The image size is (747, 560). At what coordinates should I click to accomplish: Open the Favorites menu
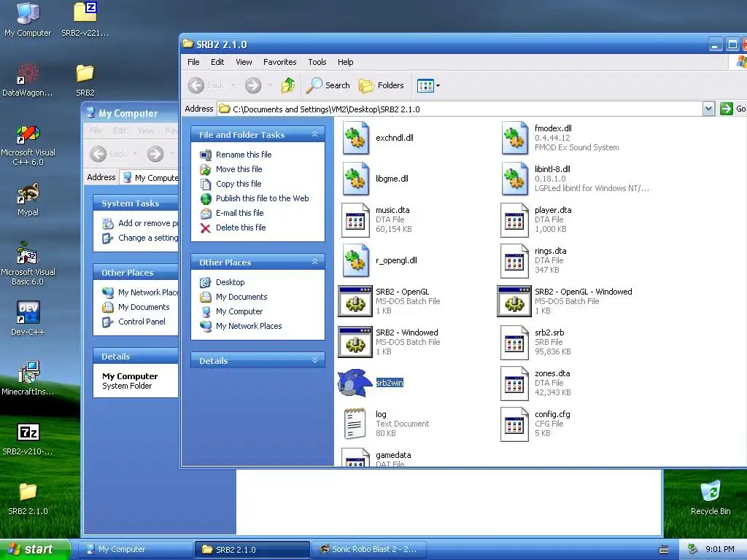tap(279, 62)
